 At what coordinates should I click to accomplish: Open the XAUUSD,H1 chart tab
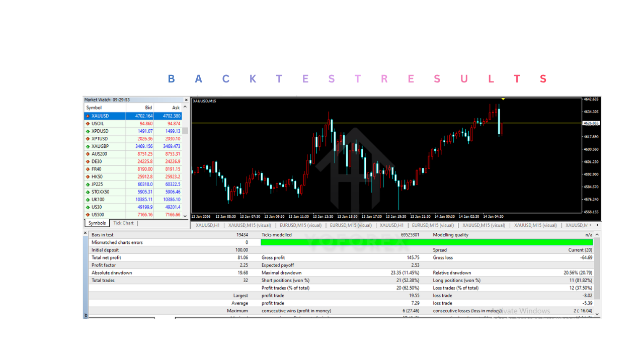coord(209,225)
